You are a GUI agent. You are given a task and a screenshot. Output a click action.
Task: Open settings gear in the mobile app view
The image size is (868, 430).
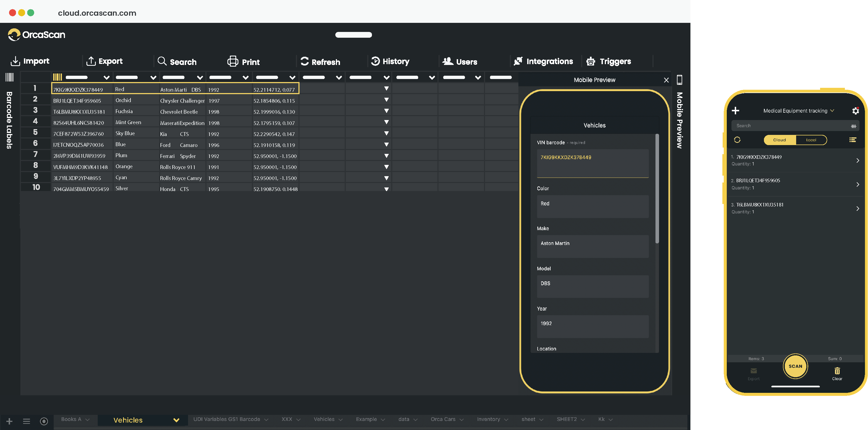pos(856,111)
